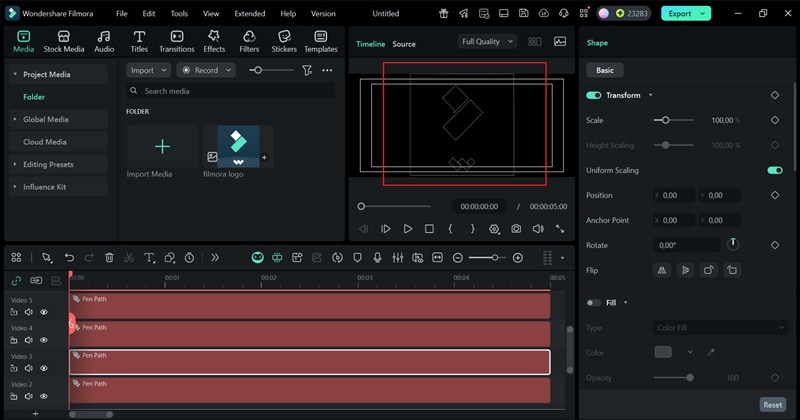Click the Save project icon
Viewport: 800px width, 420px height.
point(523,13)
